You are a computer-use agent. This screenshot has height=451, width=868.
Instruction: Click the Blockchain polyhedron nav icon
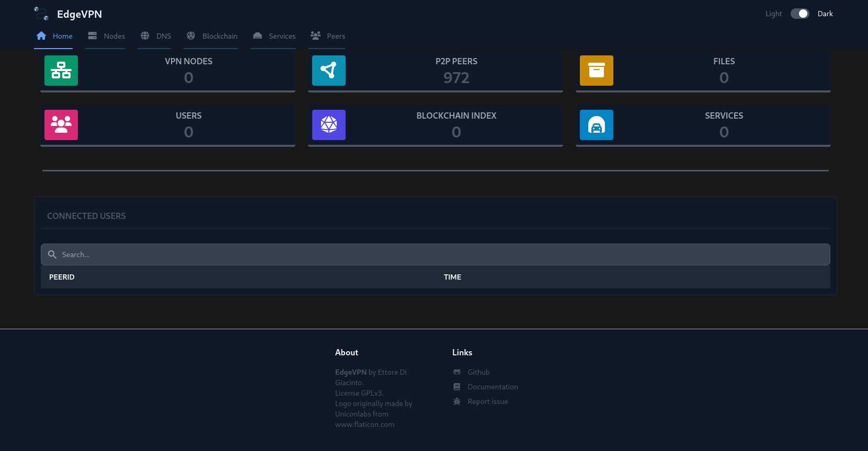191,36
